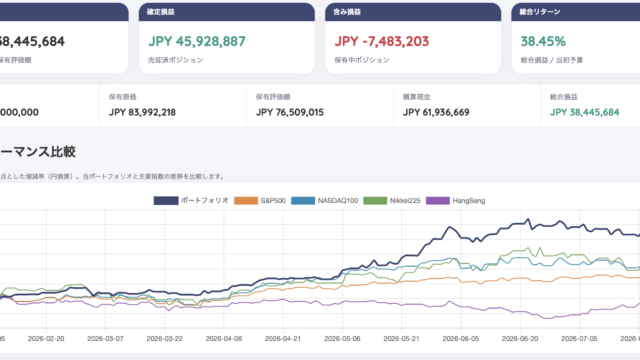This screenshot has height=360, width=640.
Task: Toggle the S&P500 orange legend swatch
Action: 246,200
